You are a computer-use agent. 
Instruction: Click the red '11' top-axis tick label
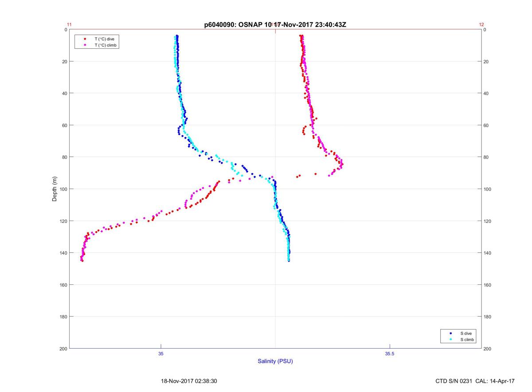(69, 25)
